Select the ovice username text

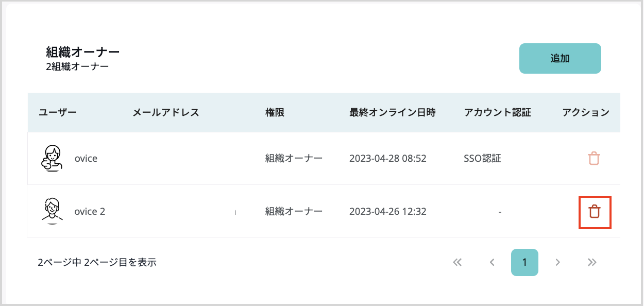pos(86,158)
